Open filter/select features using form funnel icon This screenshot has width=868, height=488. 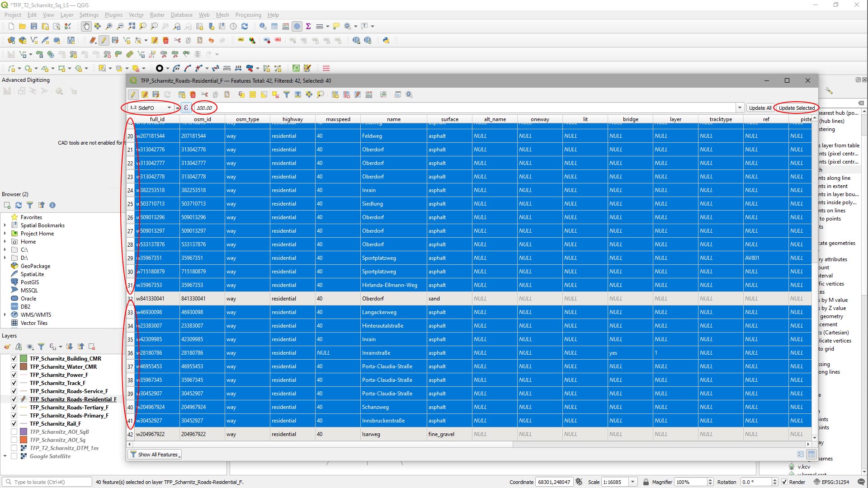[x=287, y=94]
